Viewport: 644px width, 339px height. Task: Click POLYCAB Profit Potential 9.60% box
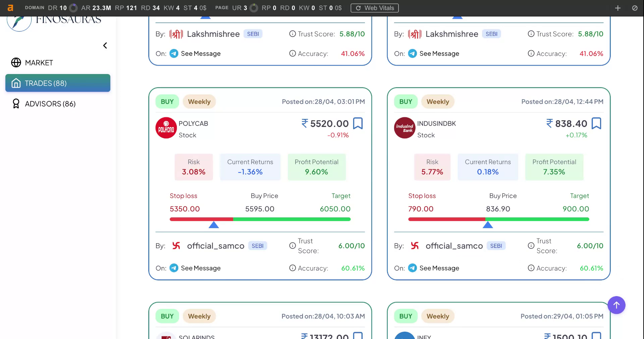pos(317,167)
